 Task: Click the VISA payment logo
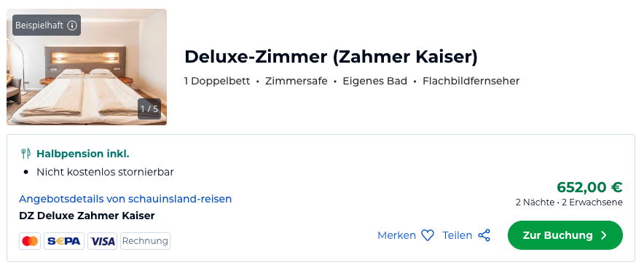tap(102, 241)
